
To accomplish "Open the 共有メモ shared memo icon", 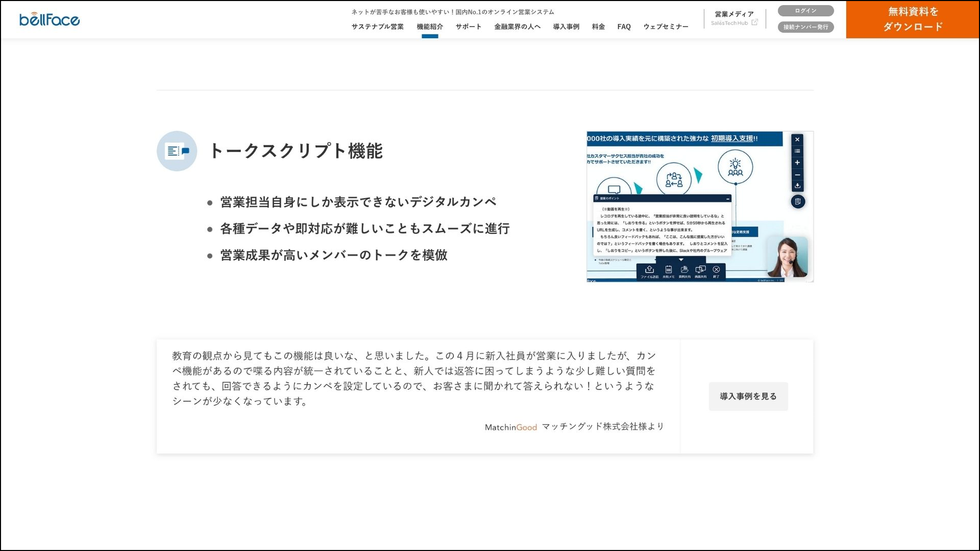I will coord(668,269).
